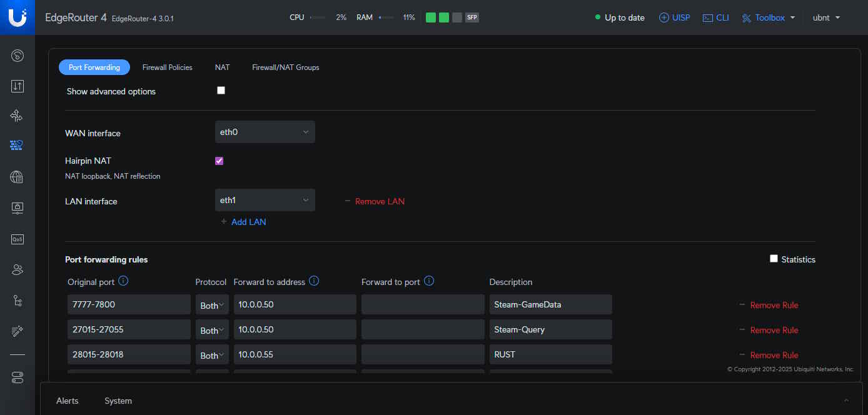
Task: Open the WAN interface eth0 dropdown
Action: tap(265, 132)
